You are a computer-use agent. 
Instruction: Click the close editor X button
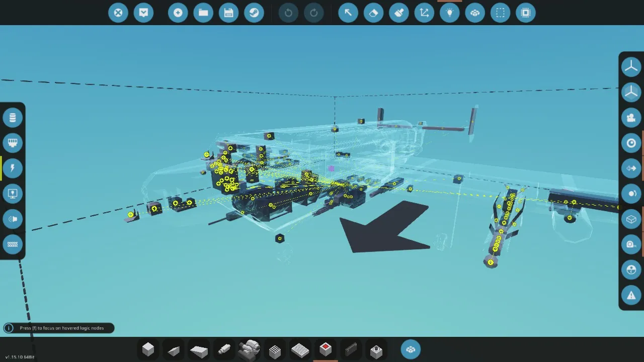(118, 13)
